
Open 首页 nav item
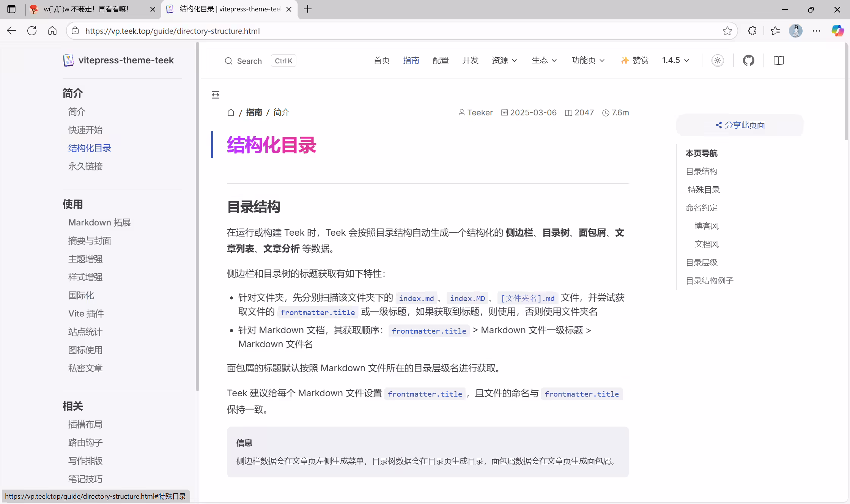pyautogui.click(x=381, y=60)
